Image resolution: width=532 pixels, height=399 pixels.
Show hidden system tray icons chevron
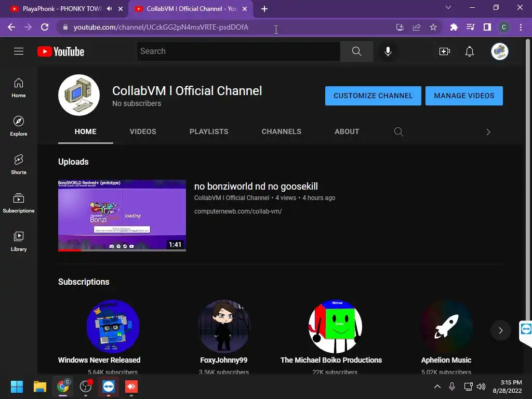437,387
